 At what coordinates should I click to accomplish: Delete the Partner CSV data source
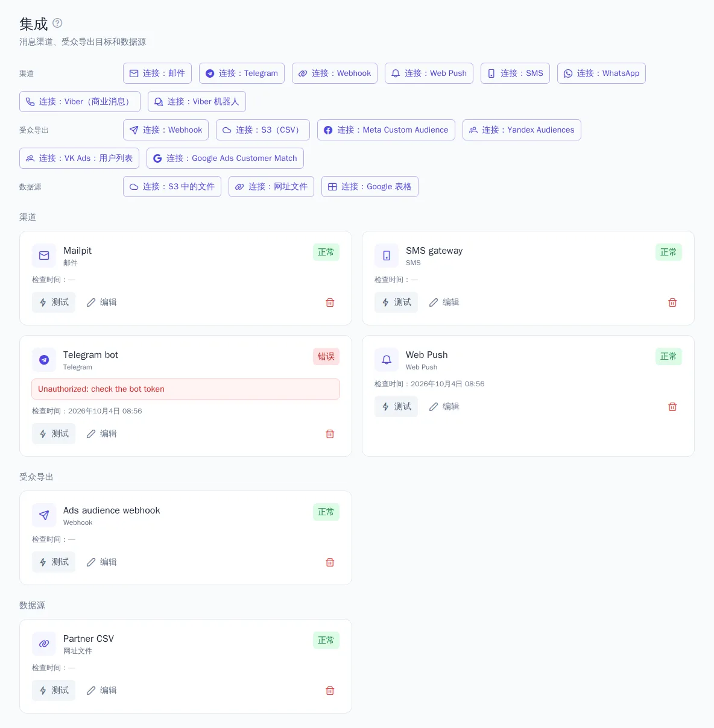[330, 691]
